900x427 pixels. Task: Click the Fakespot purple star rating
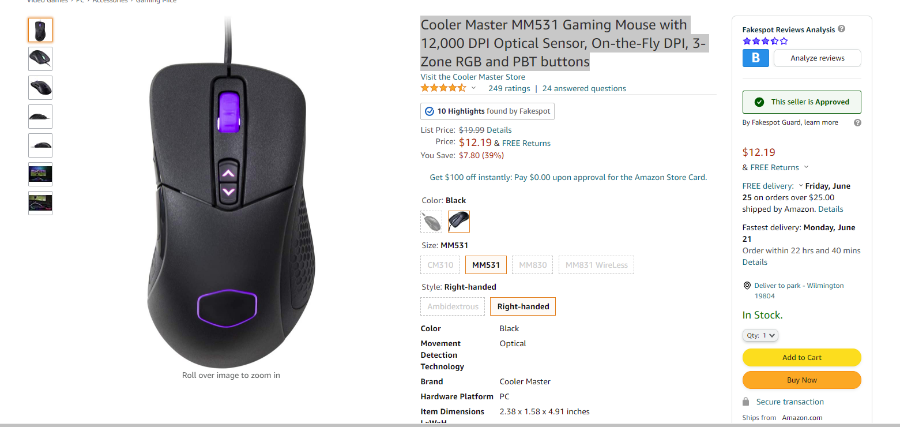coord(765,41)
